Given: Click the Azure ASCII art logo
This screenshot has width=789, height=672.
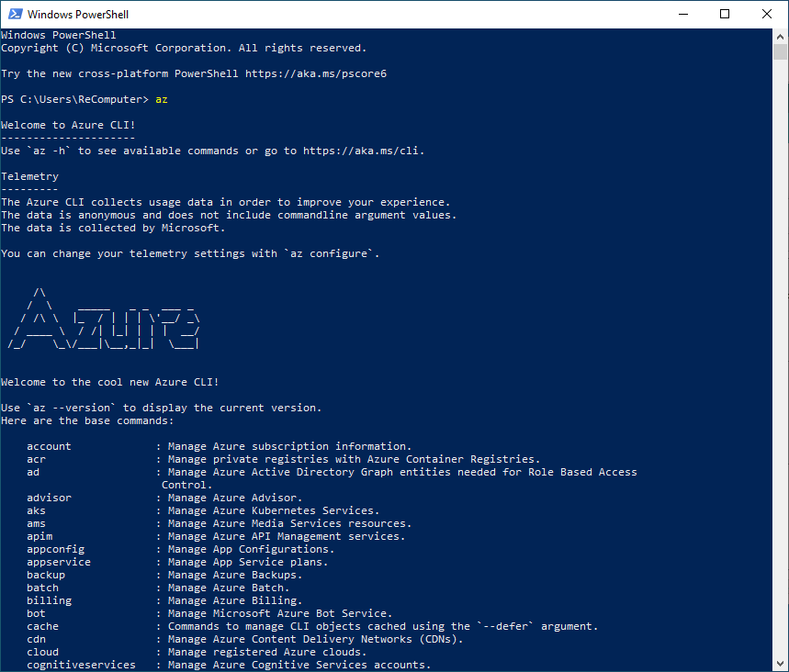Looking at the screenshot, I should [x=104, y=319].
